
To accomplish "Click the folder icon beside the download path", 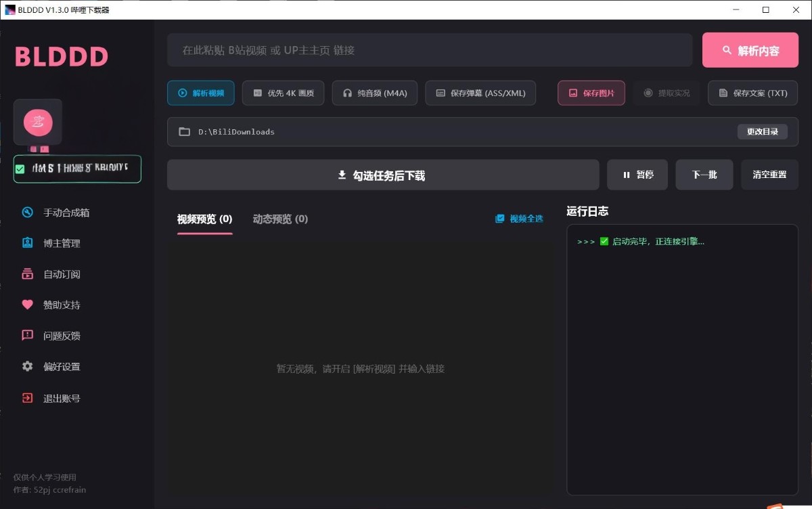I will [184, 132].
